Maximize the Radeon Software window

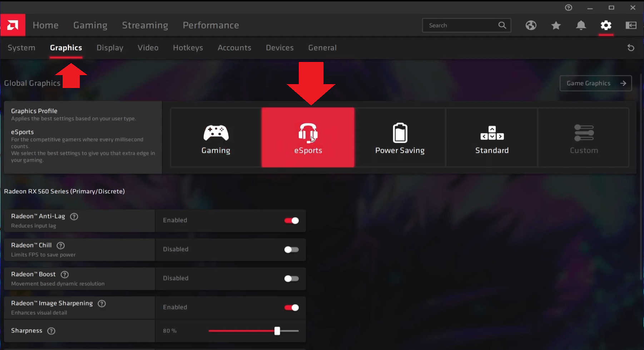click(x=611, y=8)
